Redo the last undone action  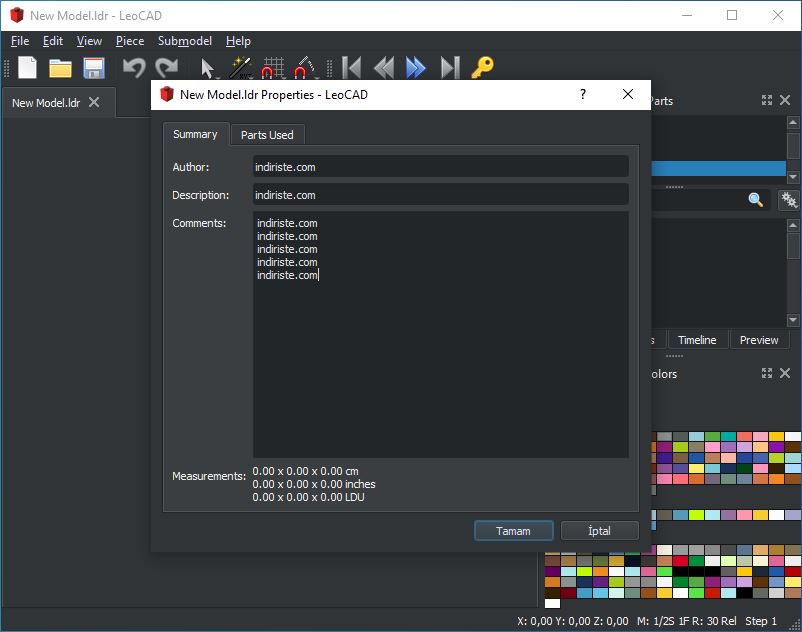pyautogui.click(x=167, y=67)
